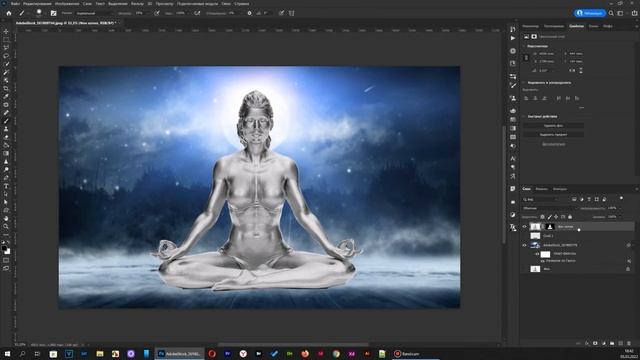Open the Brushes panel icon in collapsed strip
This screenshot has width=640, height=360.
(x=513, y=85)
